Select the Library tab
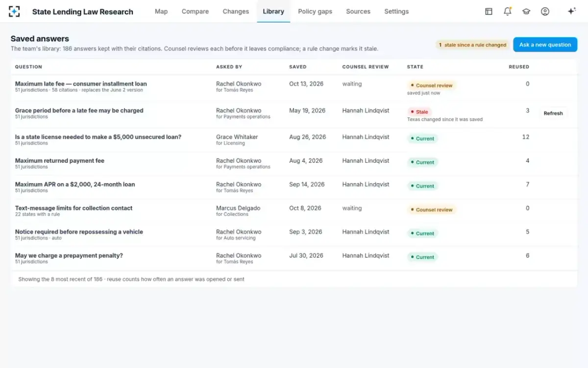The image size is (588, 368). click(273, 11)
